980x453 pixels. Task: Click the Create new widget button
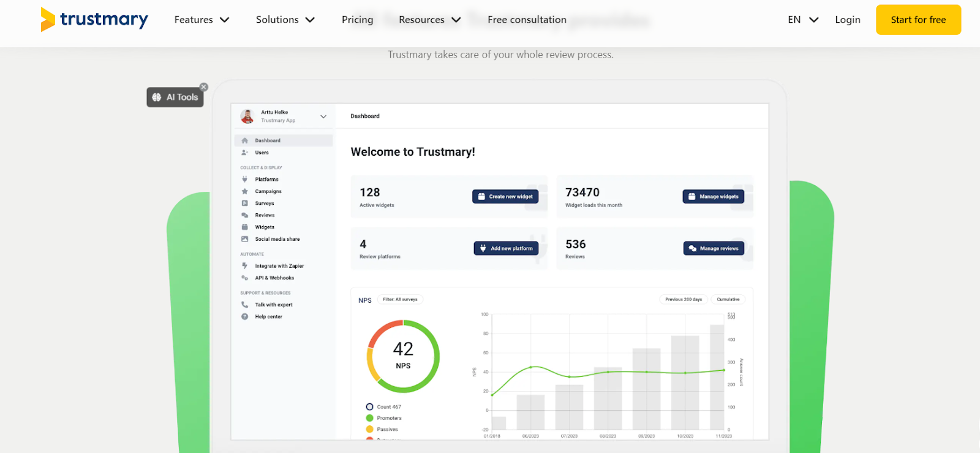(x=505, y=197)
